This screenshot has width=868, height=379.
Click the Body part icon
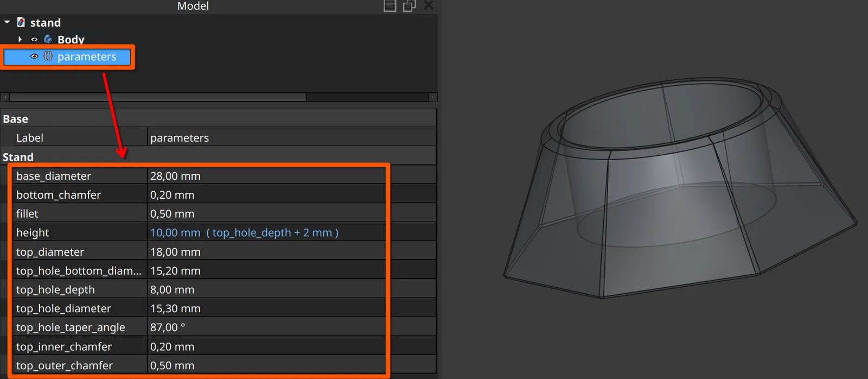[x=48, y=39]
